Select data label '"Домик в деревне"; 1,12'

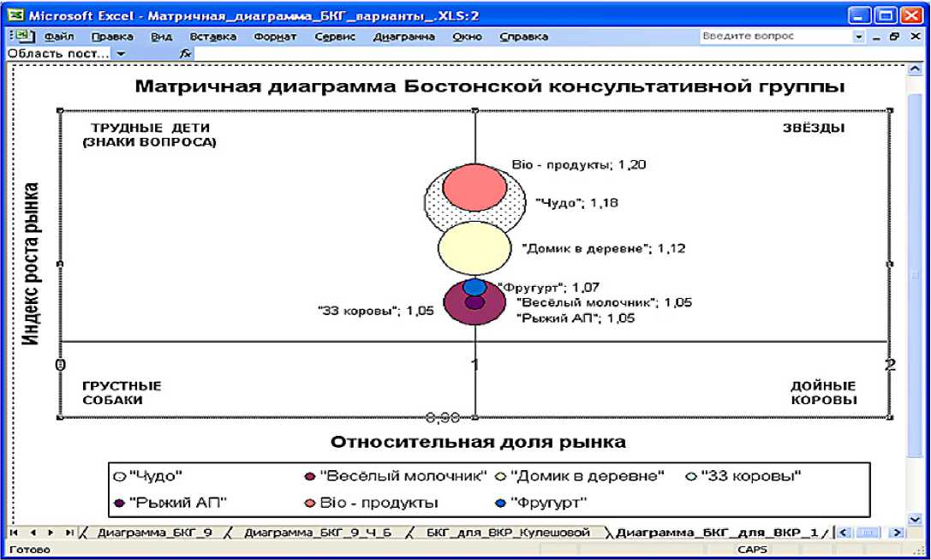click(x=603, y=249)
